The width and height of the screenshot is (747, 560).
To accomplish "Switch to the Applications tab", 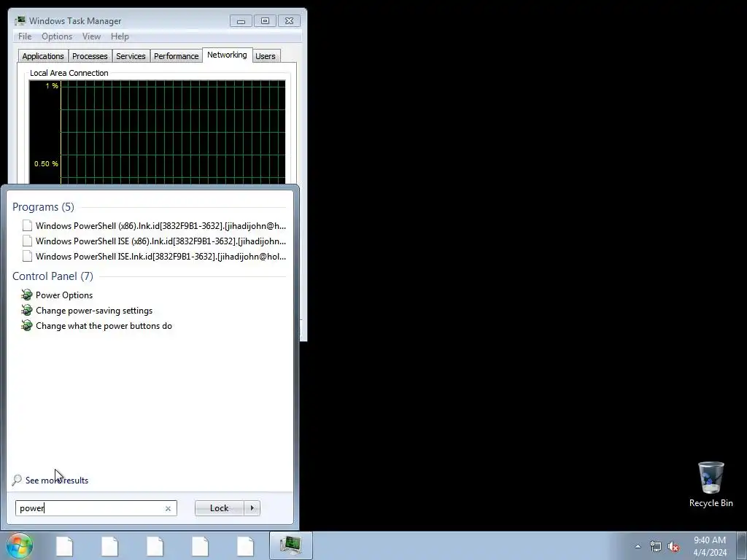I will (x=43, y=56).
